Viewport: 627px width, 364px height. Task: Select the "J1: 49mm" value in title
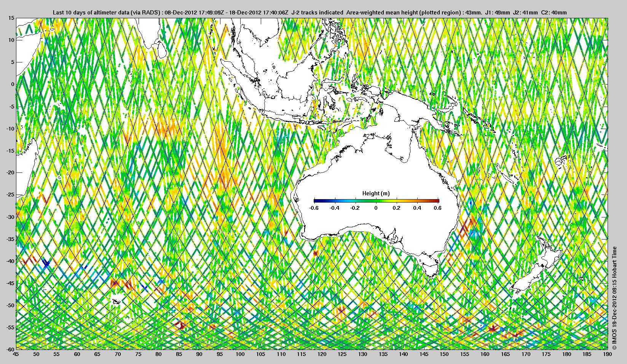(x=498, y=13)
